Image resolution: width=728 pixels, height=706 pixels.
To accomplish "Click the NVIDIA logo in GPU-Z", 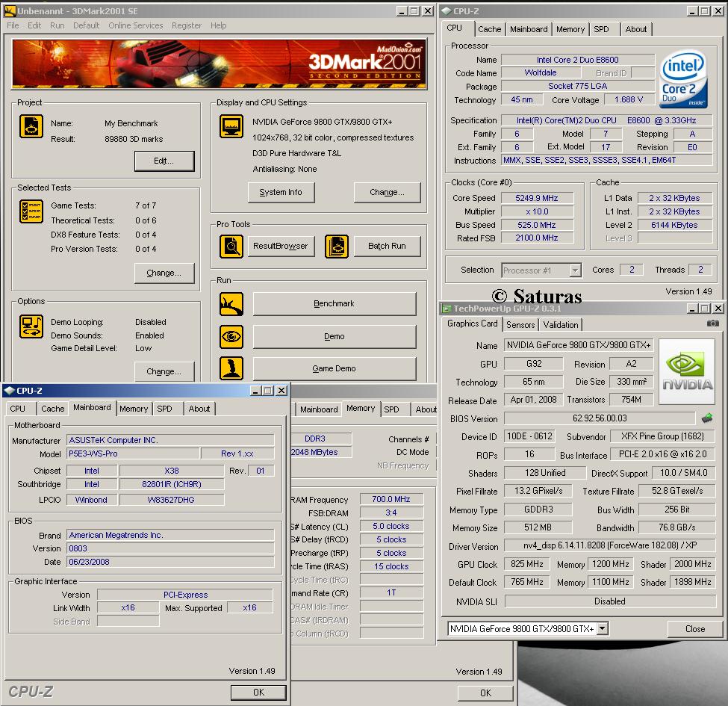I will click(x=687, y=371).
